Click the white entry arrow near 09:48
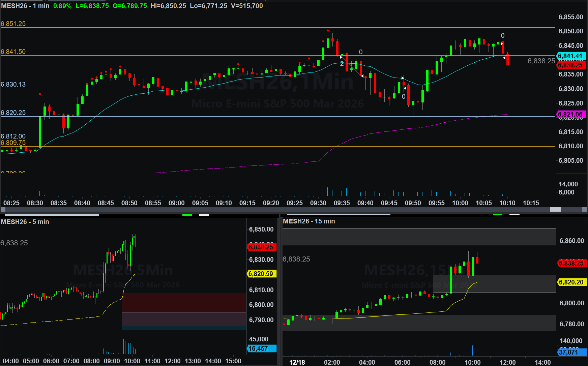 pos(403,78)
